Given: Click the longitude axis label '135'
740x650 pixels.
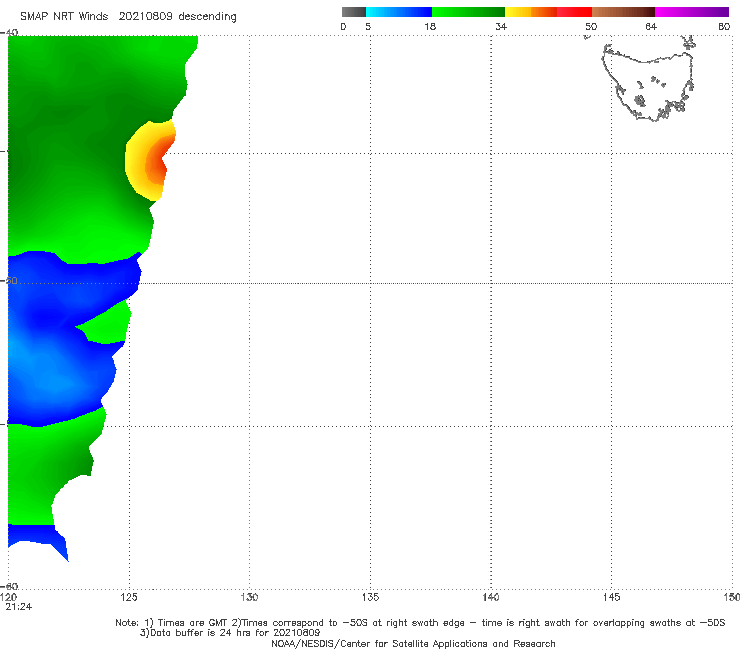Looking at the screenshot, I should click(370, 597).
